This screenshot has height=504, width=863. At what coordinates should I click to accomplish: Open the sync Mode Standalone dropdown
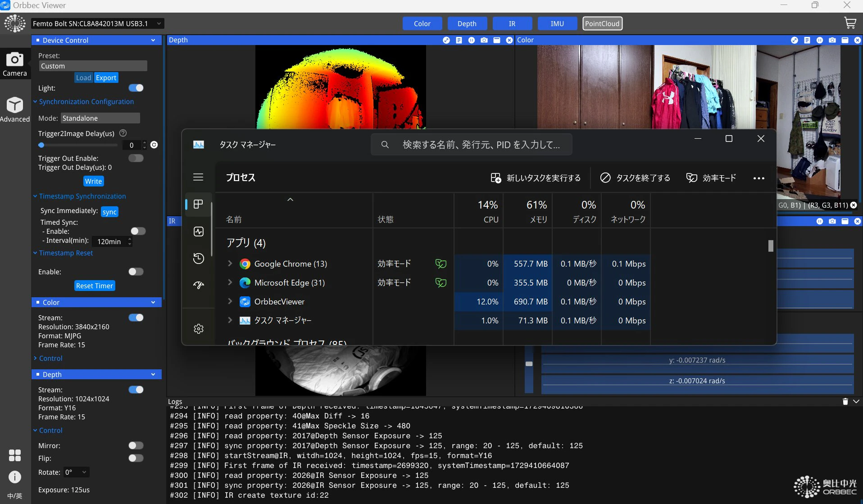click(100, 118)
